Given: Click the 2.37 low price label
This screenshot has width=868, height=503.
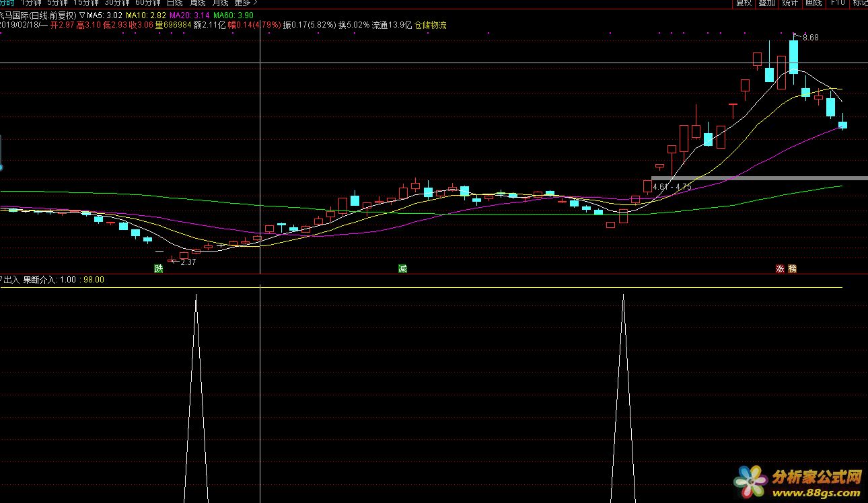Looking at the screenshot, I should [188, 262].
